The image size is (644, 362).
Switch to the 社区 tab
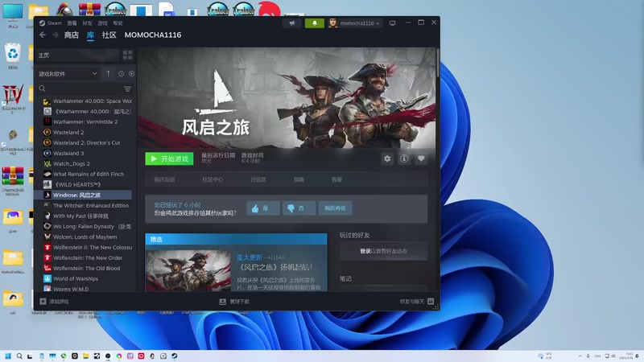(109, 35)
